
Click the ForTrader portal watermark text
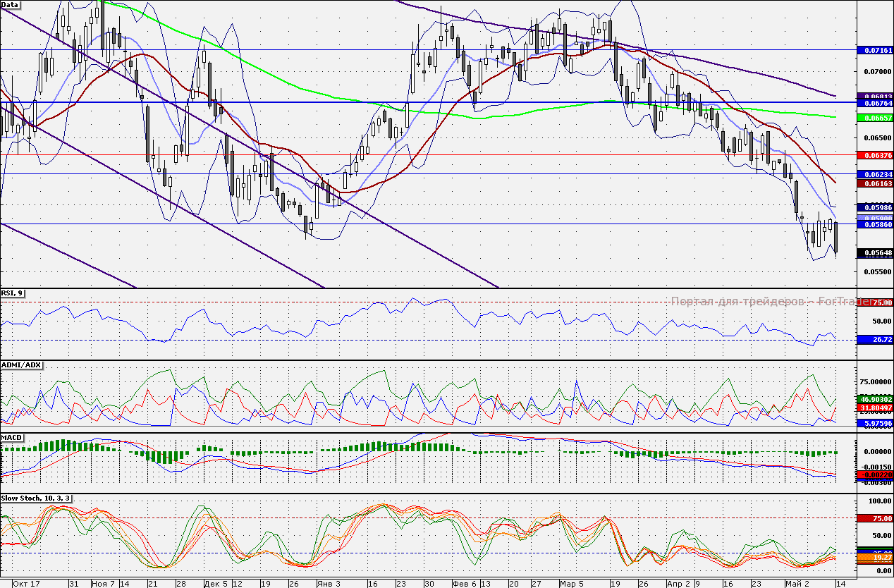pyautogui.click(x=761, y=301)
